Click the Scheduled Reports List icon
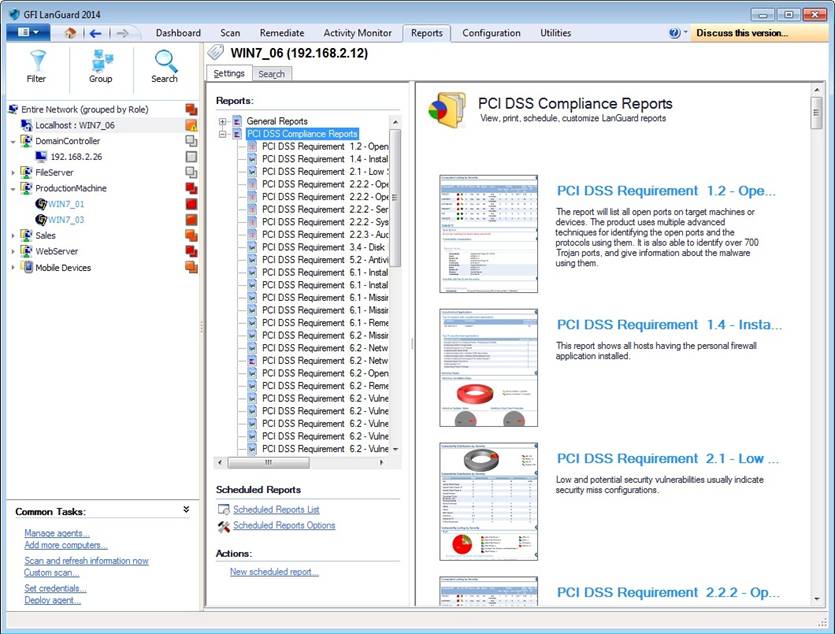Viewport: 835px width, 634px height. click(x=224, y=509)
